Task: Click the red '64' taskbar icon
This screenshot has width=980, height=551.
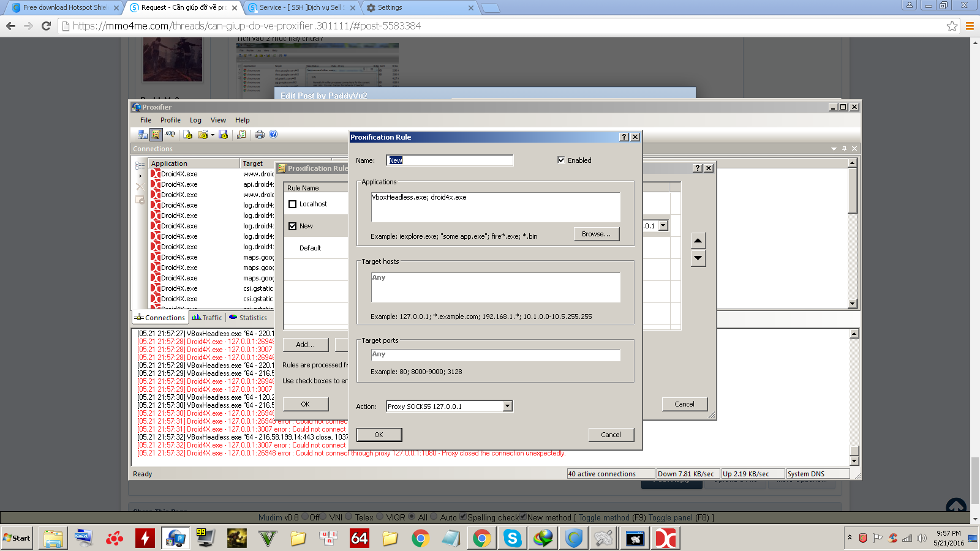Action: (x=360, y=538)
